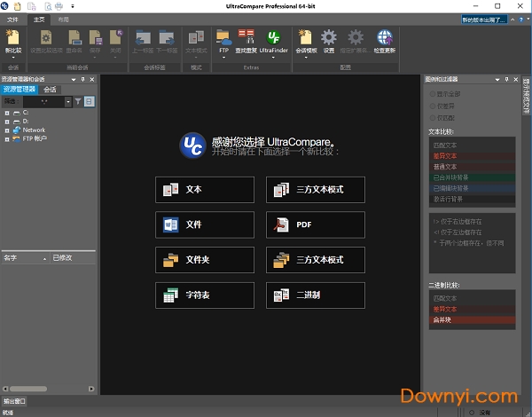532x417 pixels.
Task: Open the FTP ribbon icon
Action: (224, 37)
